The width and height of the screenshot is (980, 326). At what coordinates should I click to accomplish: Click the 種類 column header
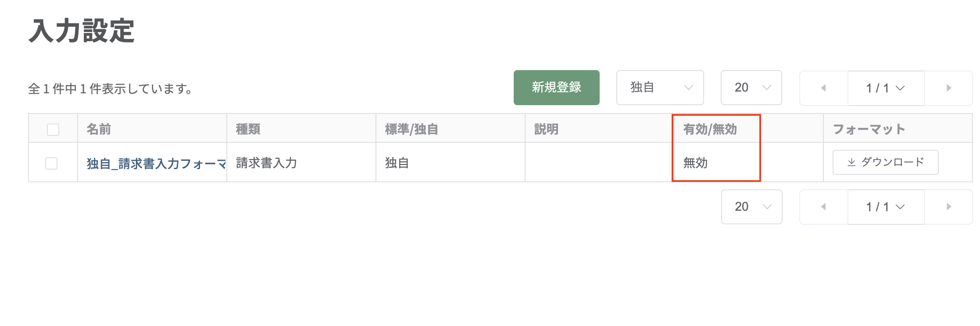coord(248,129)
